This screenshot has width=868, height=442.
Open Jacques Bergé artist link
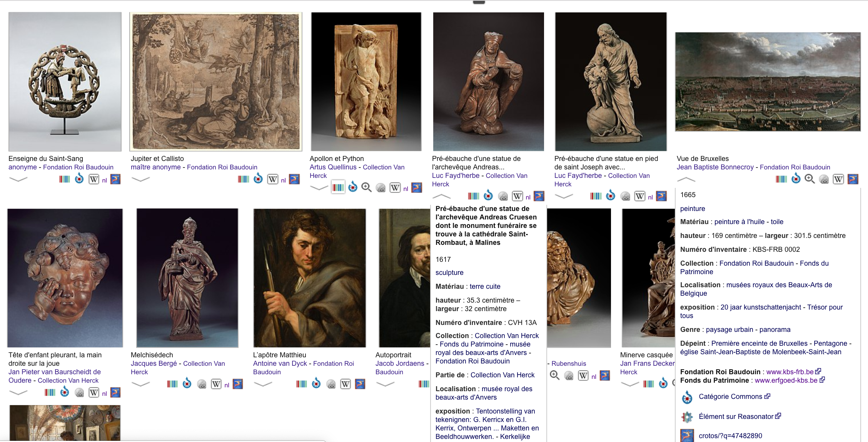point(154,363)
